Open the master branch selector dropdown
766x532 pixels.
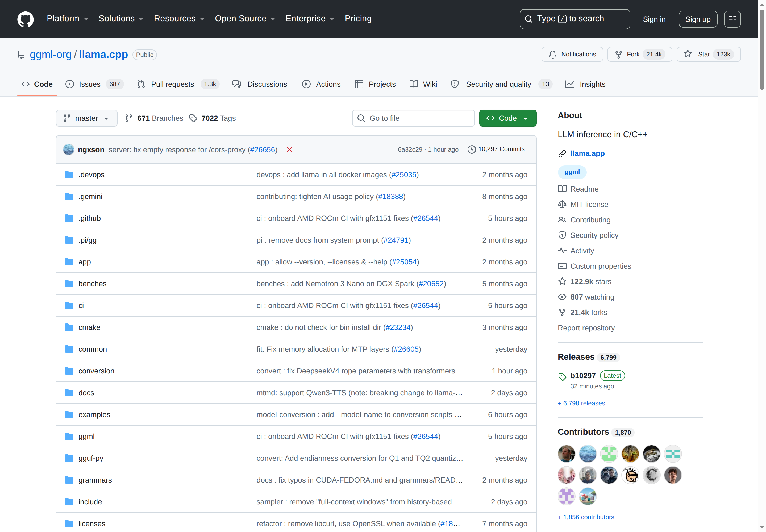click(87, 118)
